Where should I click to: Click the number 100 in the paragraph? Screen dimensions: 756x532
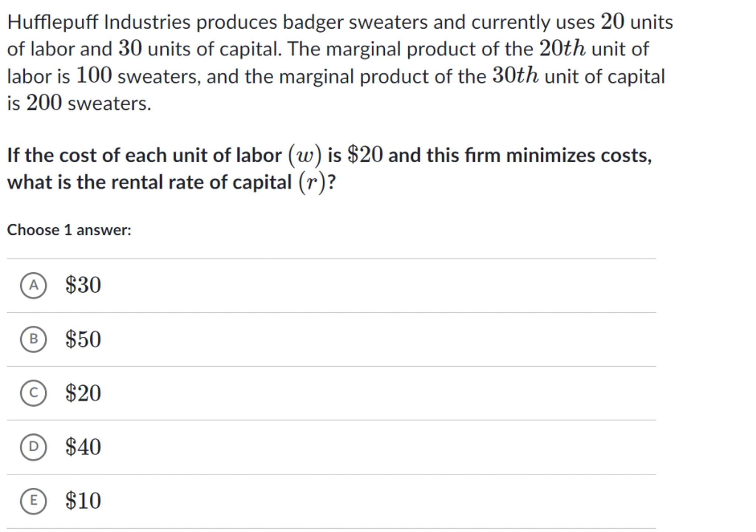[x=94, y=76]
